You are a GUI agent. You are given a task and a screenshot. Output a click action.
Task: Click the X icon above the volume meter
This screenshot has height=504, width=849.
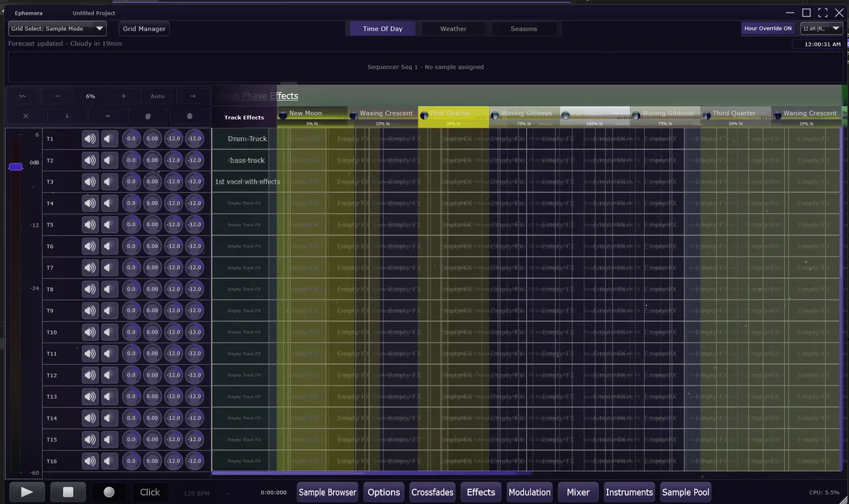pos(25,116)
